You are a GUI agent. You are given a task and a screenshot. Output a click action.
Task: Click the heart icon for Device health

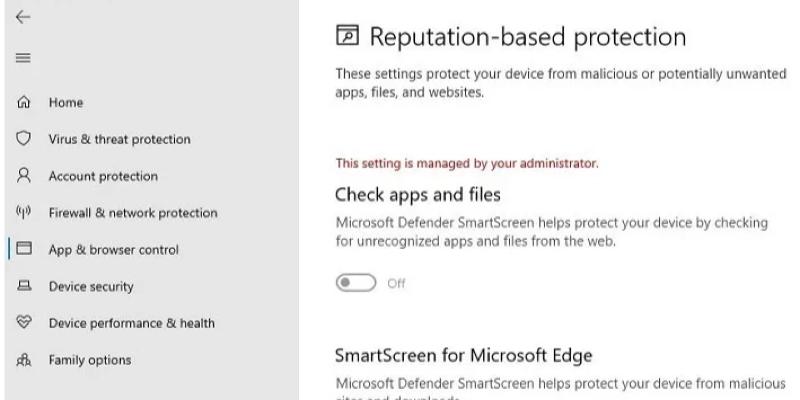(x=23, y=322)
